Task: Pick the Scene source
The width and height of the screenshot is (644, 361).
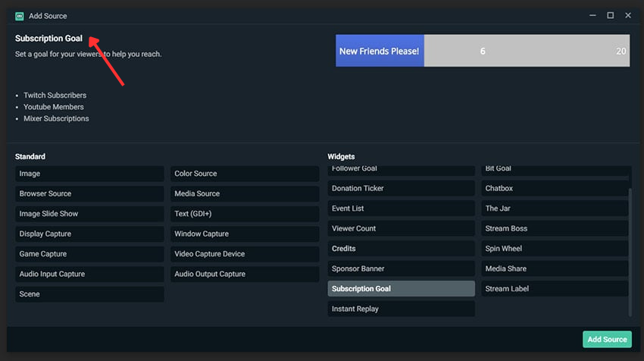Action: click(89, 294)
